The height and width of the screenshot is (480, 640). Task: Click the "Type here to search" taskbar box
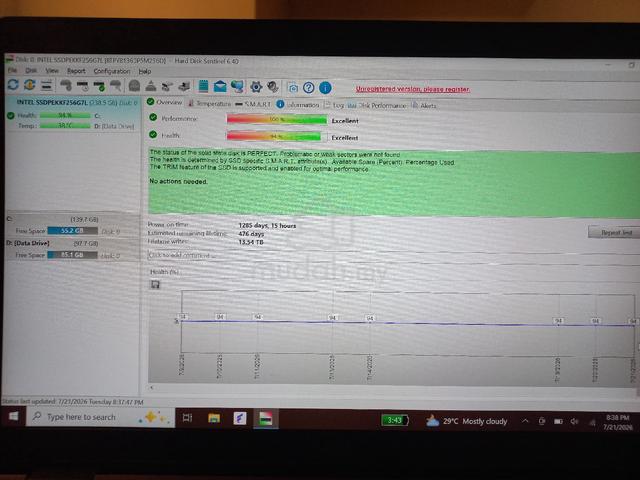(x=100, y=417)
